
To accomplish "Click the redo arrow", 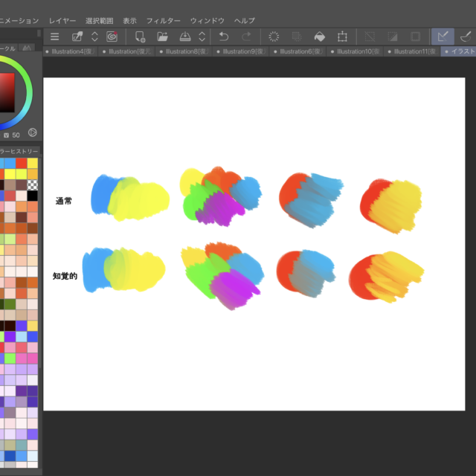I will coord(246,36).
